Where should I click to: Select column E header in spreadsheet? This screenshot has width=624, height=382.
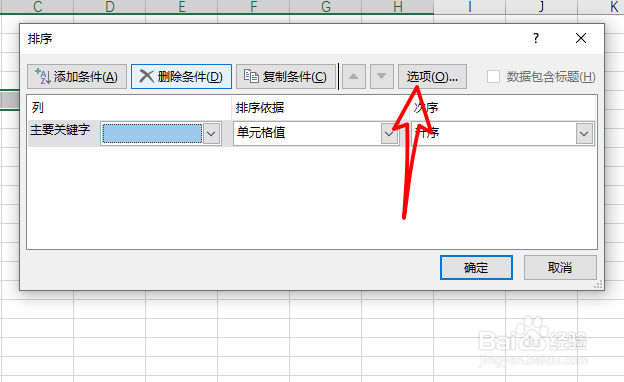tap(181, 7)
